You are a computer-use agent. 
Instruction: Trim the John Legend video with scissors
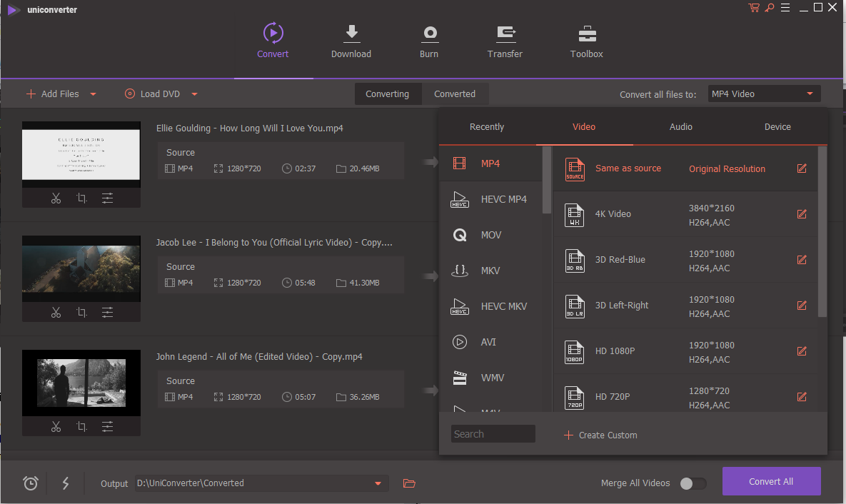pos(56,427)
